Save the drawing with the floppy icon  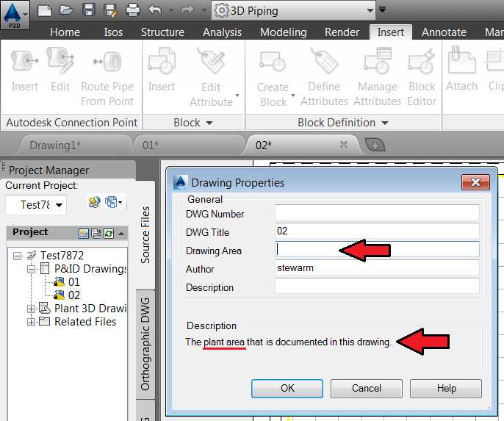[x=89, y=10]
